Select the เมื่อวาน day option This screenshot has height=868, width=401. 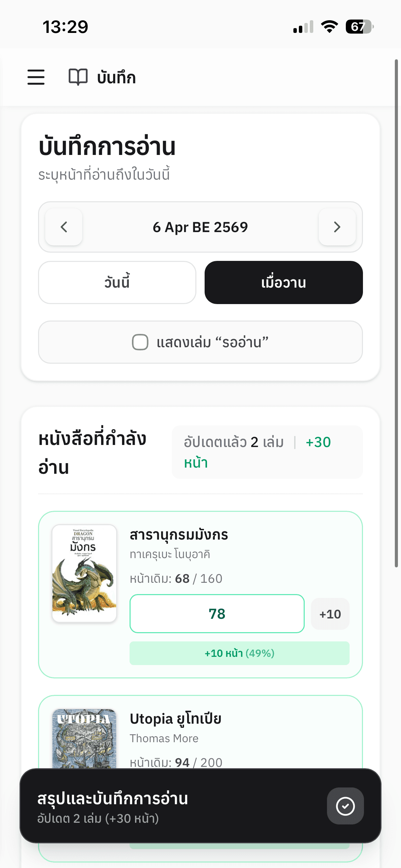(283, 282)
